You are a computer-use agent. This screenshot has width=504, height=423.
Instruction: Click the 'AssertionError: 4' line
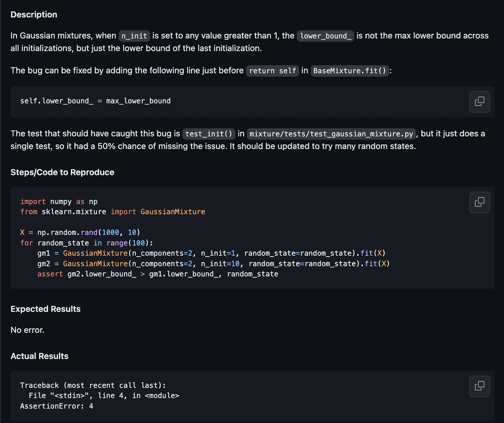(57, 406)
